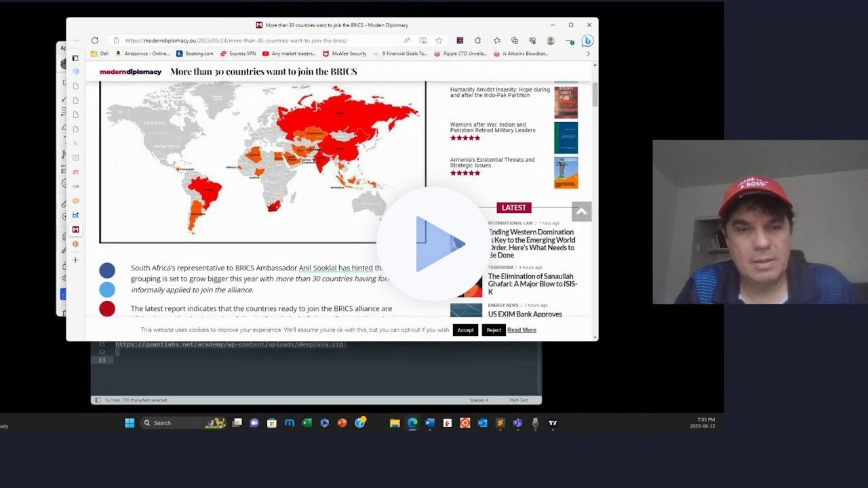Open the Bing chat sidebar button

[x=587, y=41]
